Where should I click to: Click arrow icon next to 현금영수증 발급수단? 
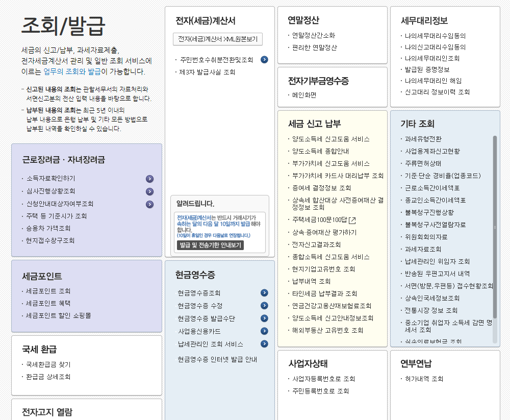pyautogui.click(x=264, y=318)
